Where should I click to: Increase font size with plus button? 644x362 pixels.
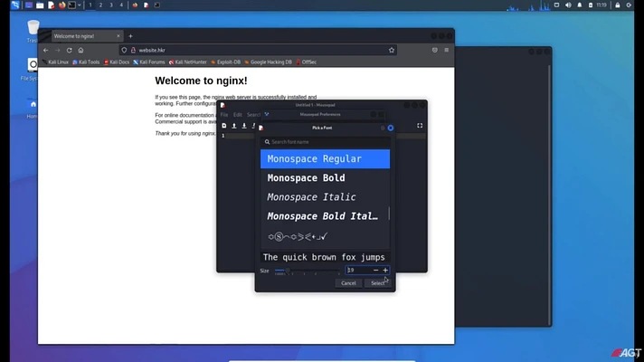[x=385, y=270]
